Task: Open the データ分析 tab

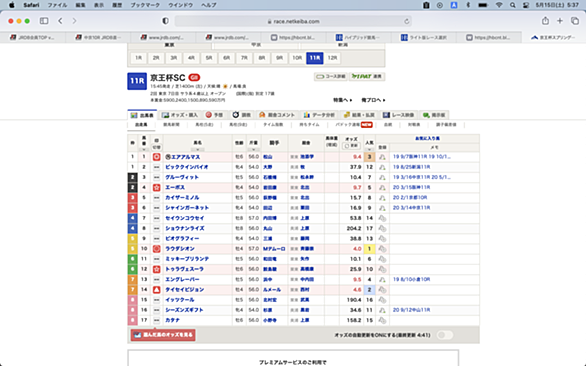Action: [x=320, y=115]
